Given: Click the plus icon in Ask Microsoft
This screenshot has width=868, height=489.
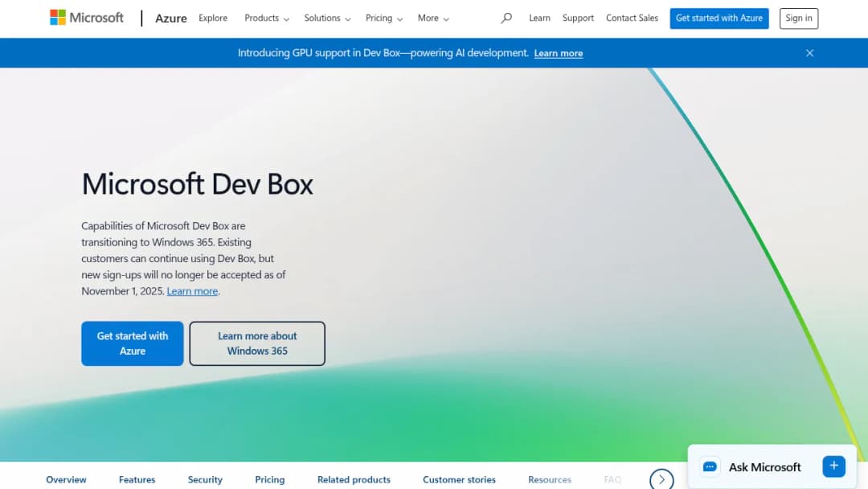Looking at the screenshot, I should click(x=833, y=466).
